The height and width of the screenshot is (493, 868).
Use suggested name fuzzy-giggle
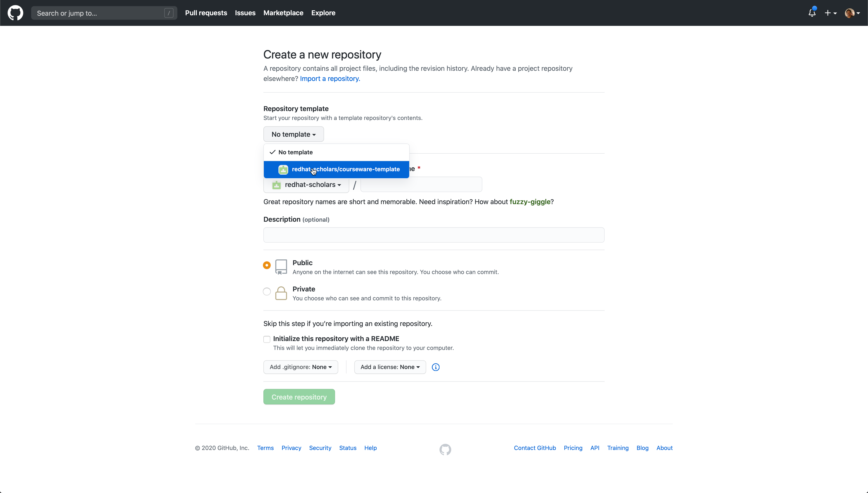click(x=530, y=202)
